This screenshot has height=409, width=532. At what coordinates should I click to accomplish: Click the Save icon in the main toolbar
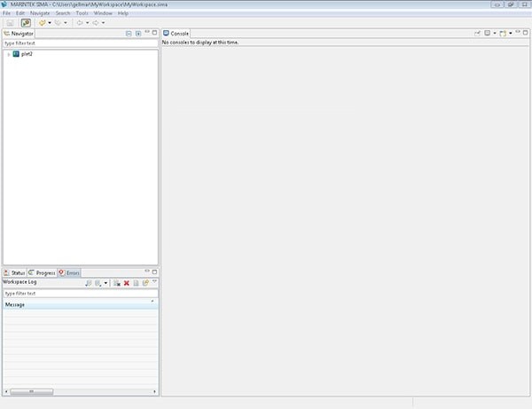tap(10, 22)
